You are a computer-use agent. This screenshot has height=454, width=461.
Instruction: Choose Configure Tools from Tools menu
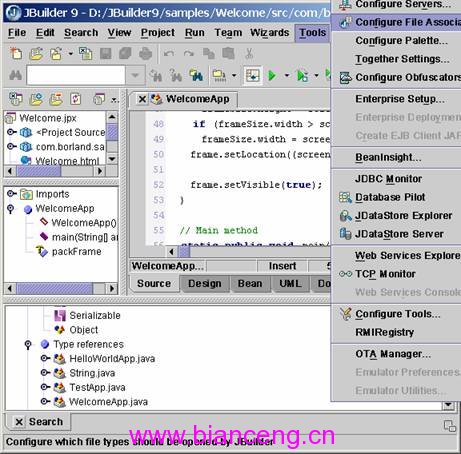click(x=397, y=314)
